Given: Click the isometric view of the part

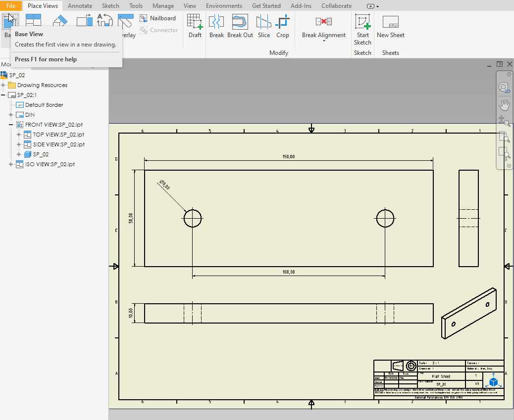Looking at the screenshot, I should (468, 313).
